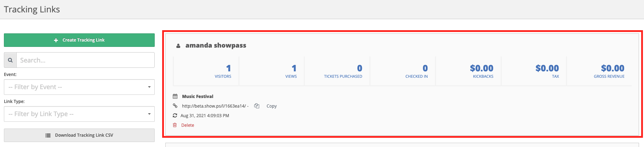
Task: Click the clipboard copy icon
Action: pos(257,106)
